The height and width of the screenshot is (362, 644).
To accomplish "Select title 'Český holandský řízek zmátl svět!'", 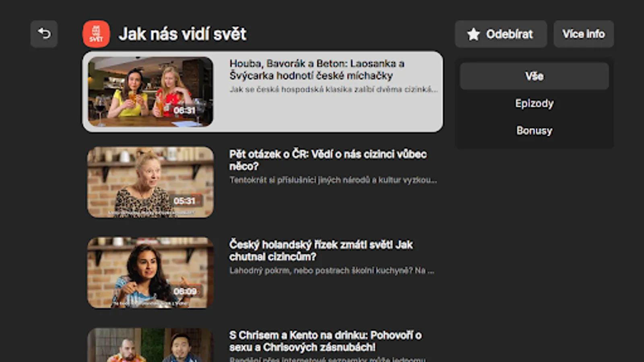I will [321, 251].
